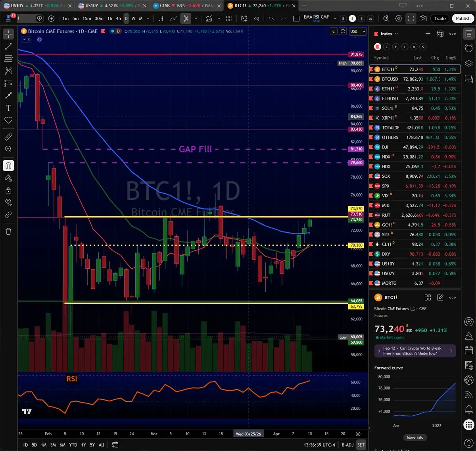Click the Publish button

coord(463,18)
